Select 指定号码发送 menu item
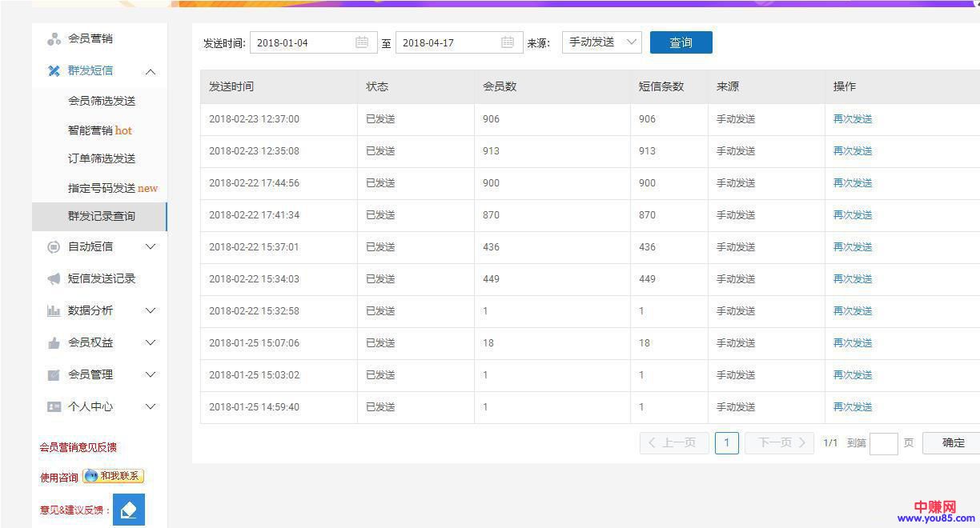 (102, 188)
